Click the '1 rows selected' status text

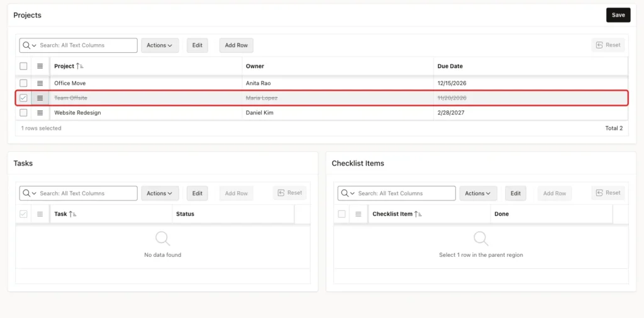coord(41,128)
